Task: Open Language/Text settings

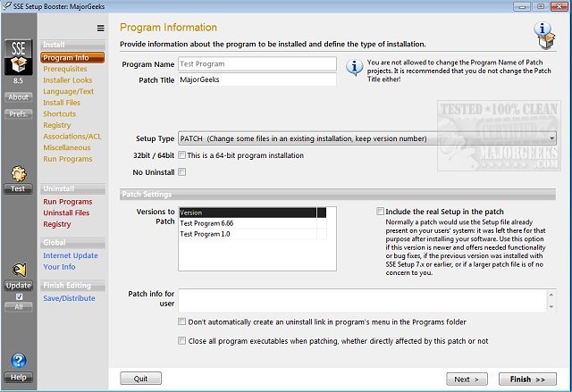Action: click(x=68, y=91)
